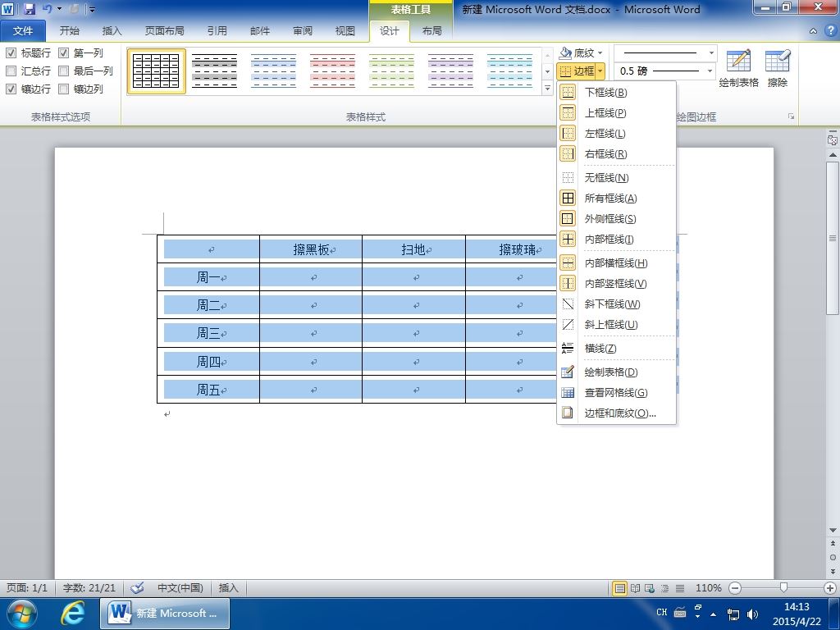Enable Banded Columns (镶边列) checkbox
Image resolution: width=840 pixels, height=630 pixels.
tap(64, 89)
